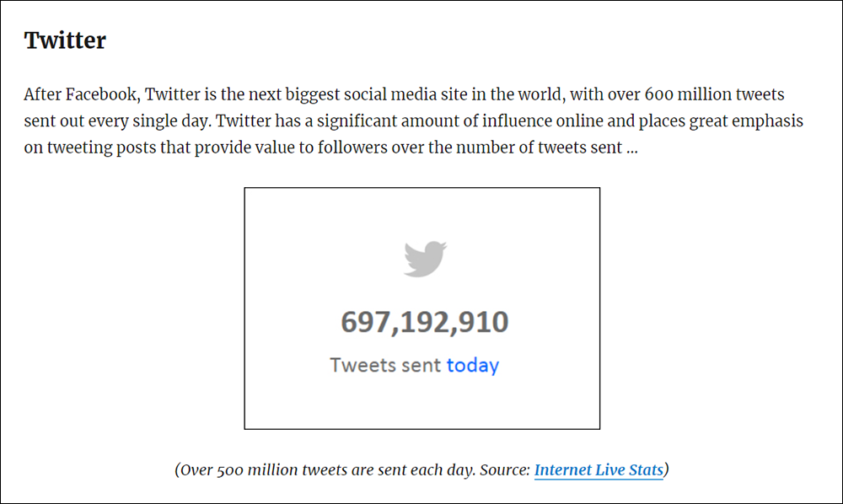This screenshot has width=843, height=504.
Task: Click the words 600 million tweets
Action: pyautogui.click(x=715, y=94)
